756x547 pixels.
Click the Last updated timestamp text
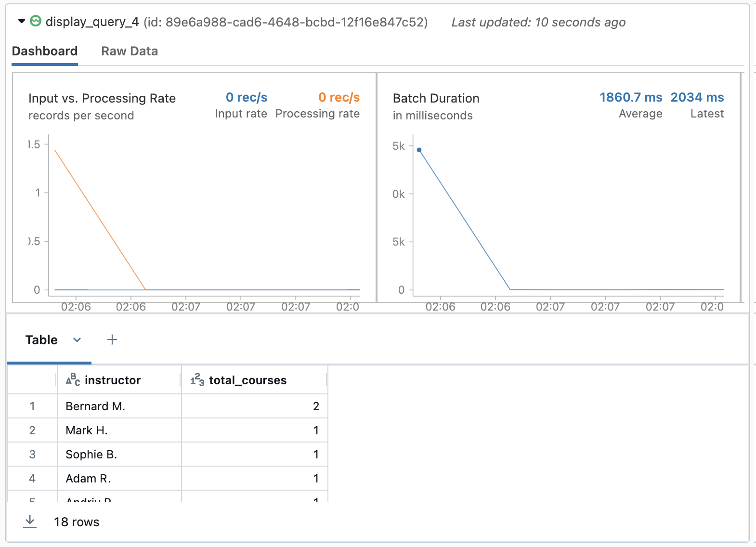(x=538, y=22)
